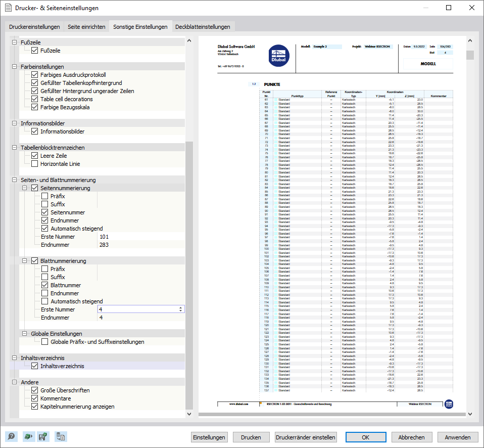Screen dimensions: 484x448
Task: Enable Suffix under Blattnummerierung
Action: tap(45, 277)
